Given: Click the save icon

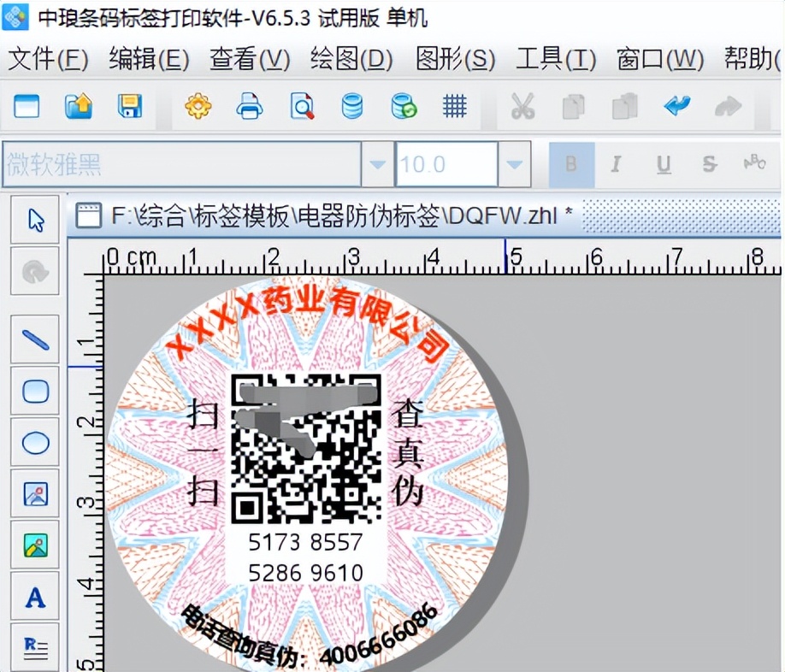Looking at the screenshot, I should click(x=130, y=106).
